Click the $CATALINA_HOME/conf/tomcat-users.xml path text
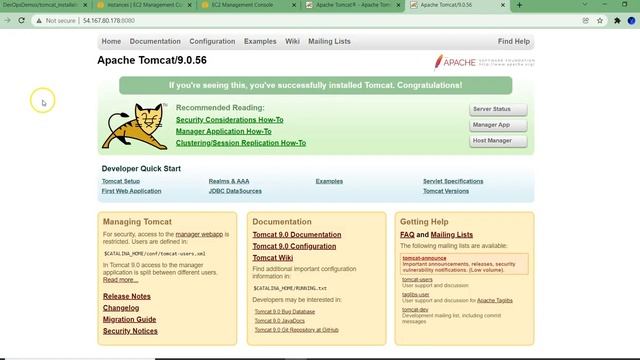 (155, 253)
